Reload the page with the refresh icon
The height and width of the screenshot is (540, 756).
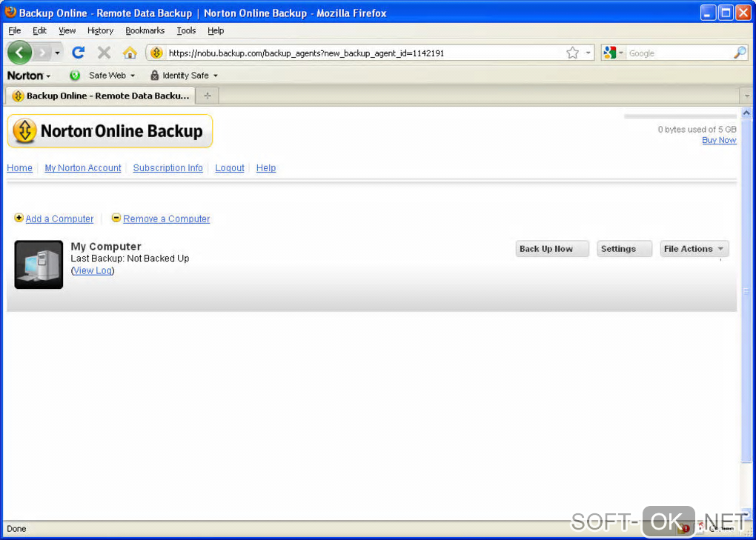78,53
